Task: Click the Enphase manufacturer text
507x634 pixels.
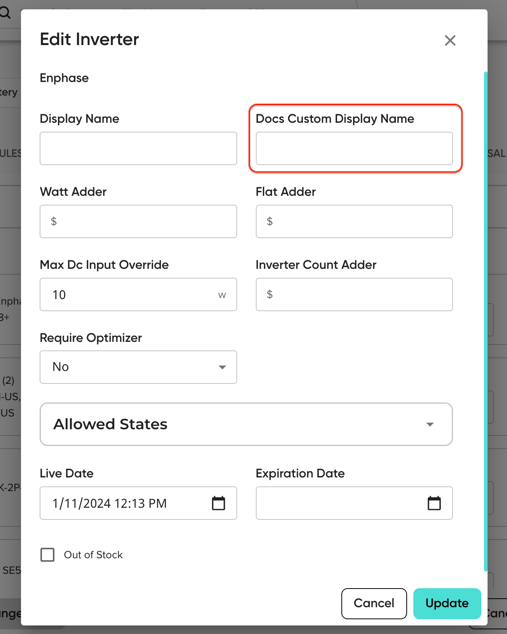Action: (64, 78)
